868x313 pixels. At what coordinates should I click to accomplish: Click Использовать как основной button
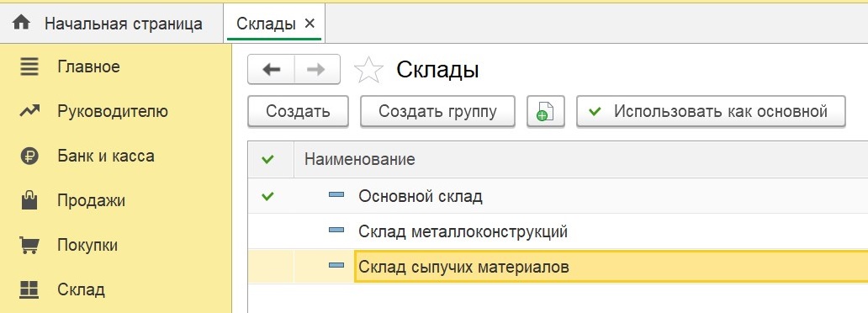pyautogui.click(x=711, y=111)
